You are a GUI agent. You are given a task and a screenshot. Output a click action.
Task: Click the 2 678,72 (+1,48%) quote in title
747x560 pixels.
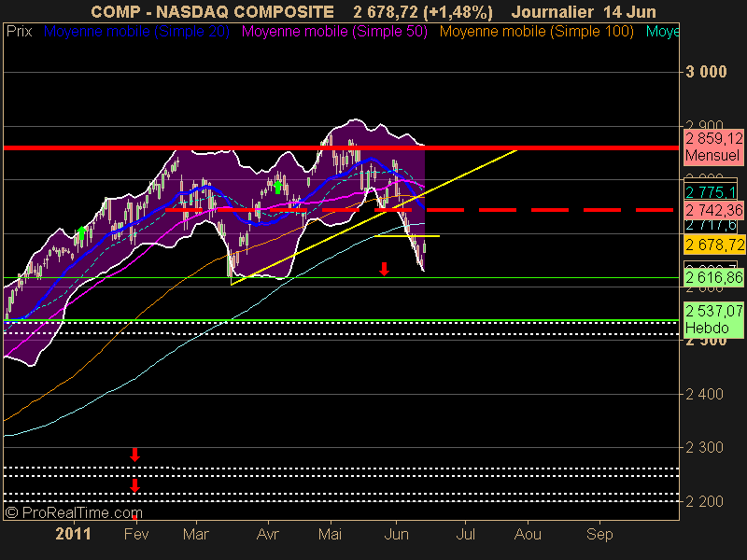click(423, 11)
